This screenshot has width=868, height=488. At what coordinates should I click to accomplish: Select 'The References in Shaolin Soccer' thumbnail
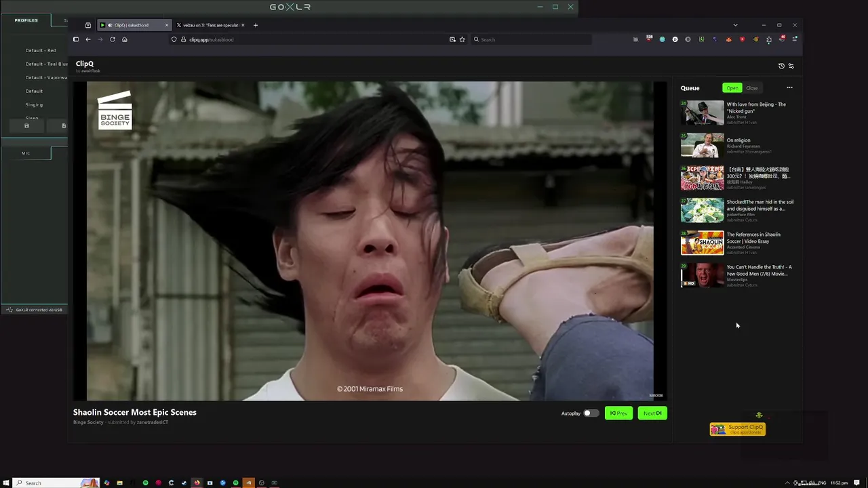[x=703, y=243]
